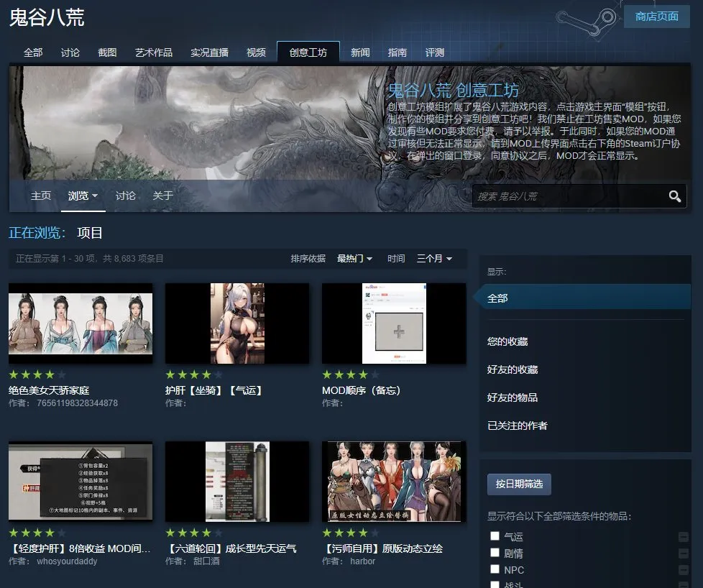Click author name 甜口酒

pyautogui.click(x=206, y=561)
